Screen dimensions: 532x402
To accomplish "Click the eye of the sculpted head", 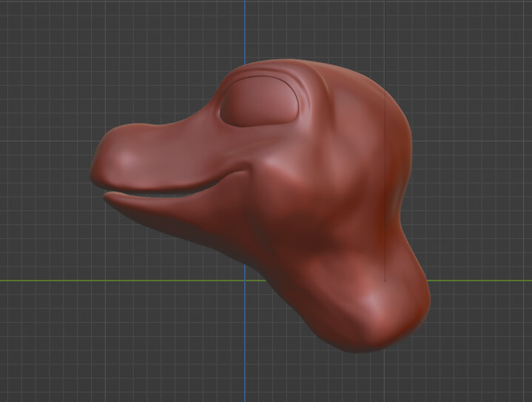I will click(259, 101).
